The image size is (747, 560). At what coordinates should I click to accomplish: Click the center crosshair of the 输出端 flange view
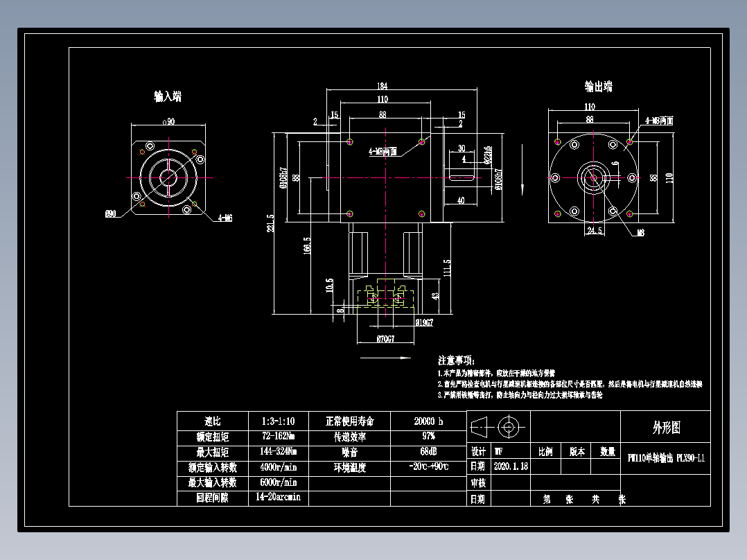point(592,178)
